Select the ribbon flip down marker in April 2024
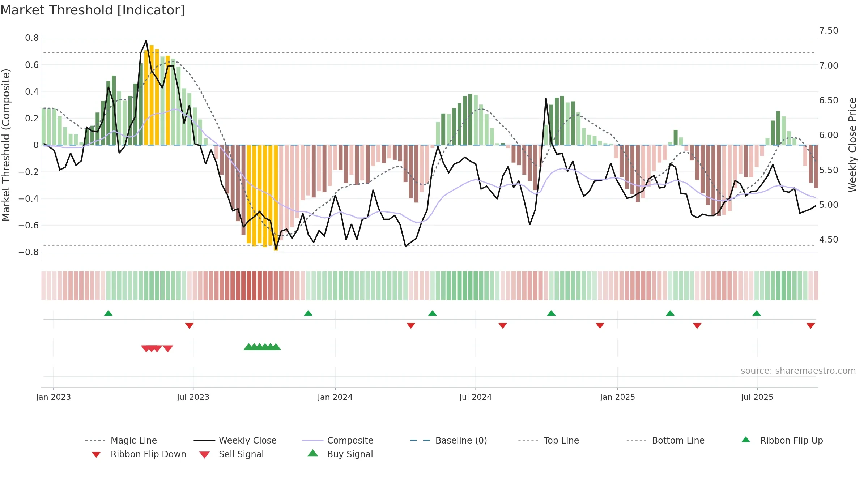The image size is (868, 488). tap(411, 326)
